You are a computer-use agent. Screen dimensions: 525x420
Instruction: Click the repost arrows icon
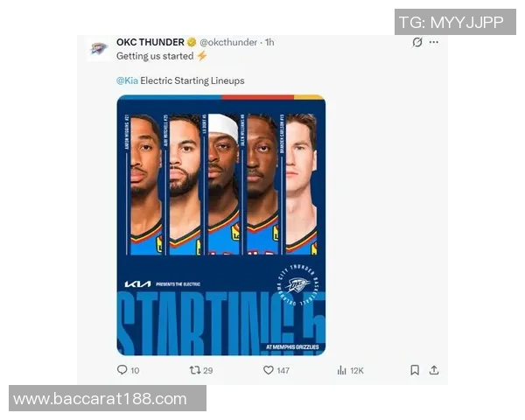pos(195,370)
